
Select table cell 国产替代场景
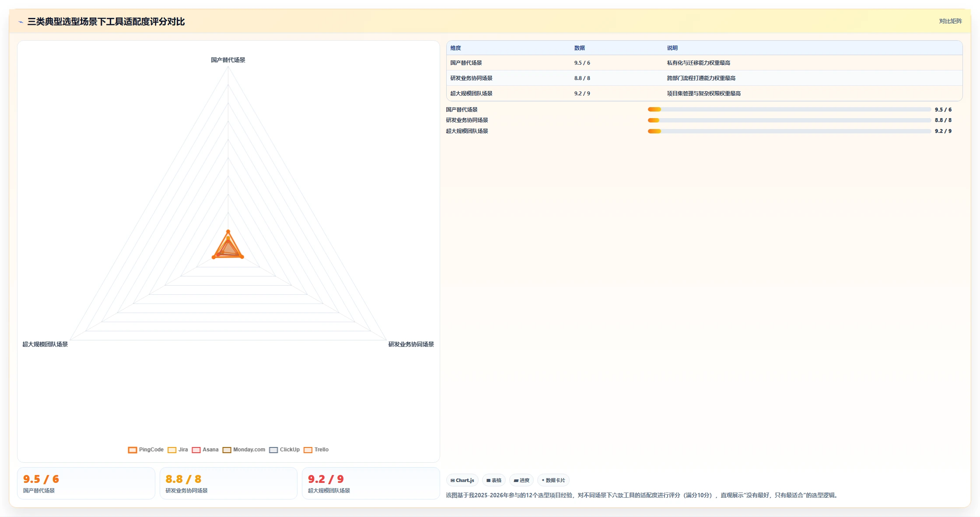tap(466, 63)
